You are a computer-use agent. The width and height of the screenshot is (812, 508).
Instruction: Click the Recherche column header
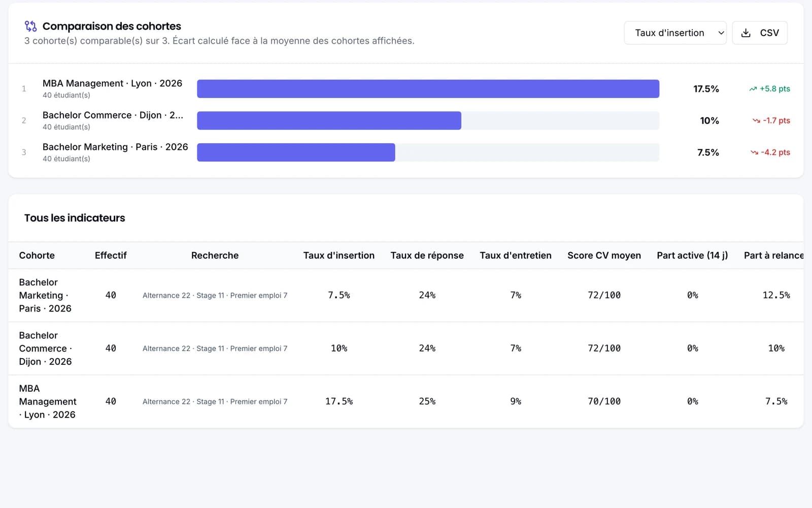215,256
